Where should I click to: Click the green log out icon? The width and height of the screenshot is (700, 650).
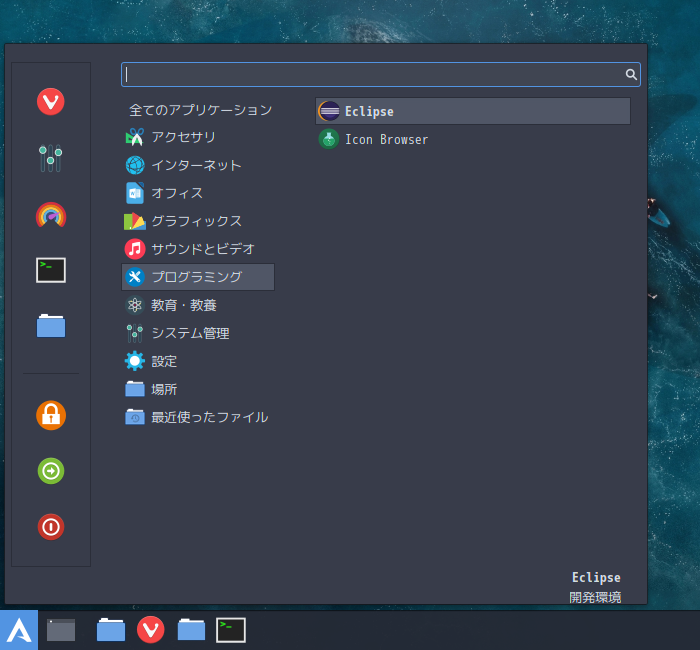[x=51, y=471]
